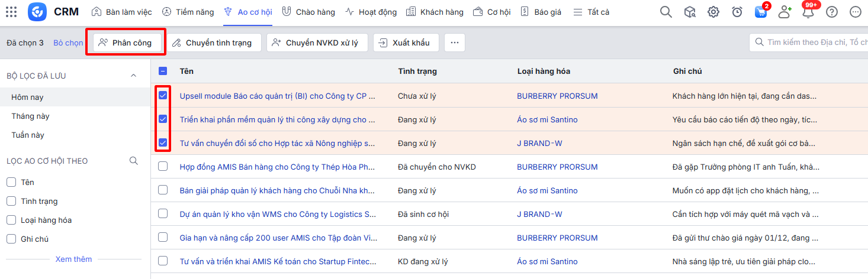
Task: Click the add user icon
Action: (x=785, y=12)
